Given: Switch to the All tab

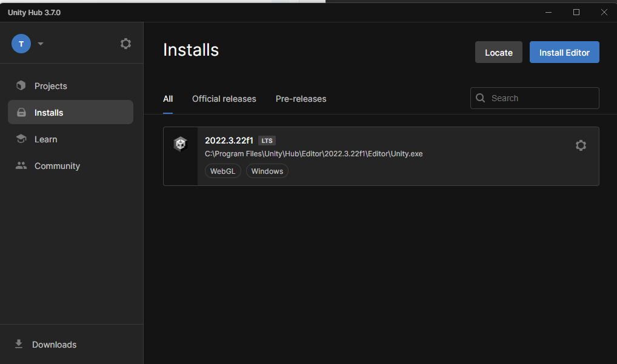Looking at the screenshot, I should click(x=168, y=99).
